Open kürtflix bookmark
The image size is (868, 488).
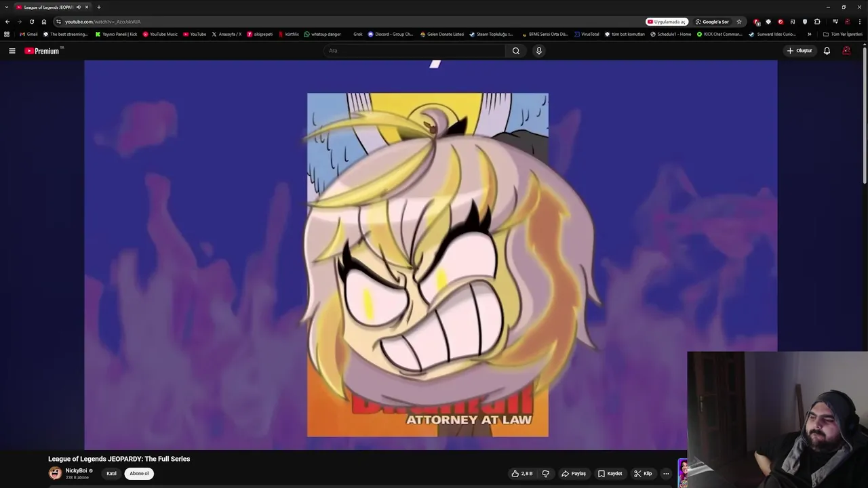point(288,34)
